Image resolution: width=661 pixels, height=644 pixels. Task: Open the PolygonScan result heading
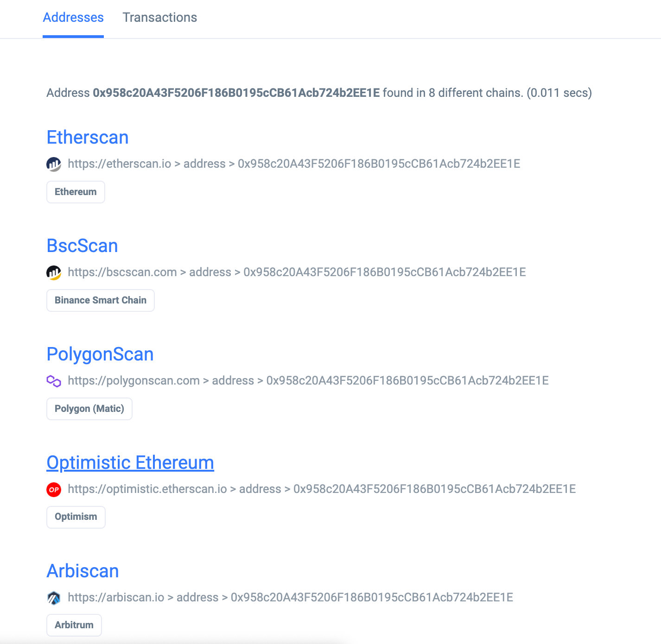pyautogui.click(x=100, y=354)
